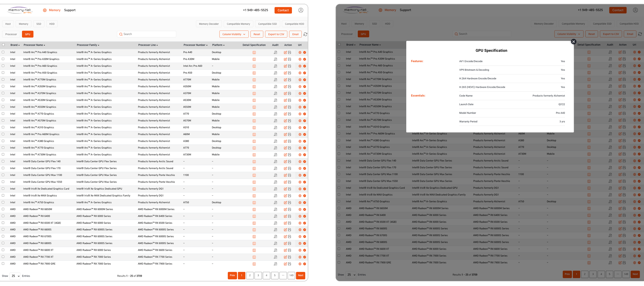Click into the Search field

coord(147,34)
